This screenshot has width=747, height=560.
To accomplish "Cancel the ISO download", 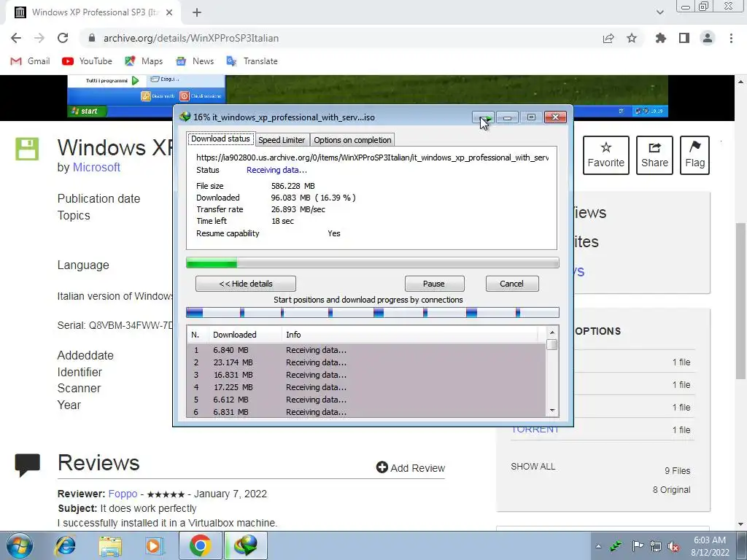I will tap(512, 284).
